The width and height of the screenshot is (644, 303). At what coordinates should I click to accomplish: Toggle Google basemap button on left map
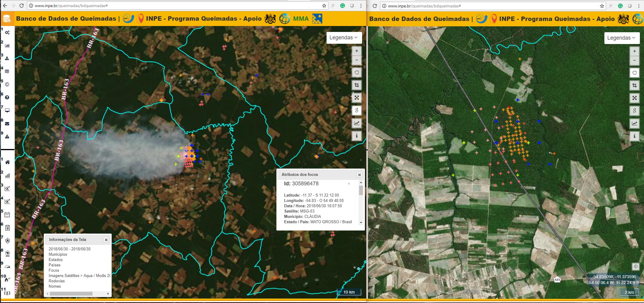[357, 110]
